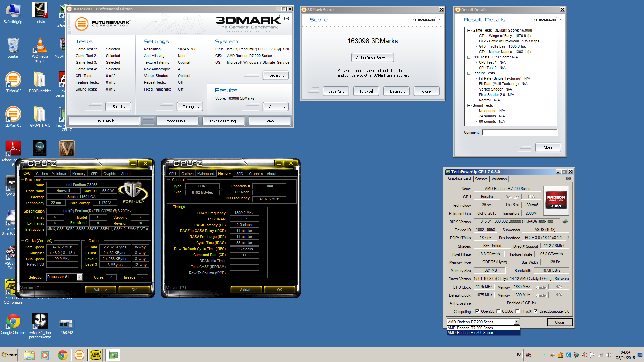The image size is (644, 362).
Task: Click the Action Center flag tray icon
Action: [592, 355]
